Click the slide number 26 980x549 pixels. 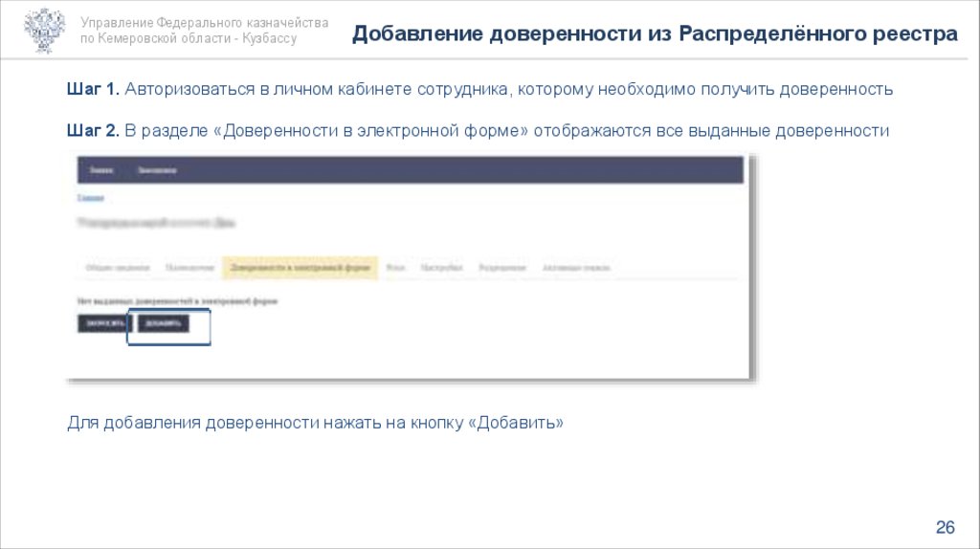[x=945, y=527]
